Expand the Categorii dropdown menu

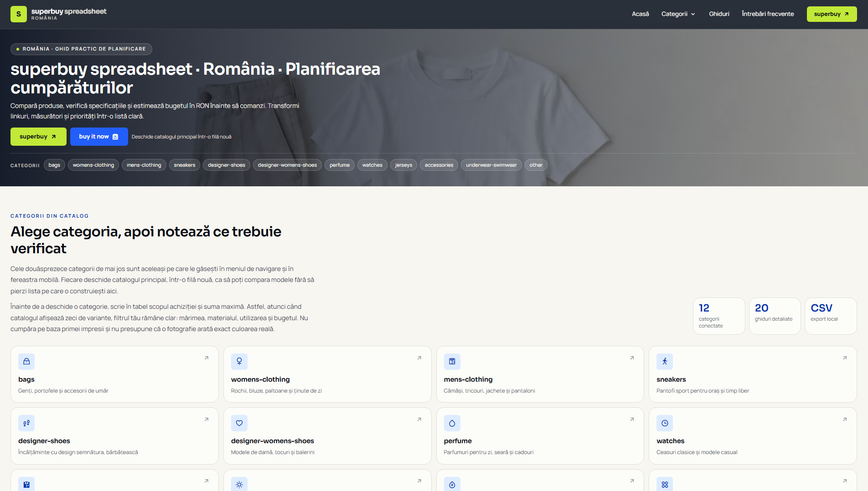tap(678, 14)
